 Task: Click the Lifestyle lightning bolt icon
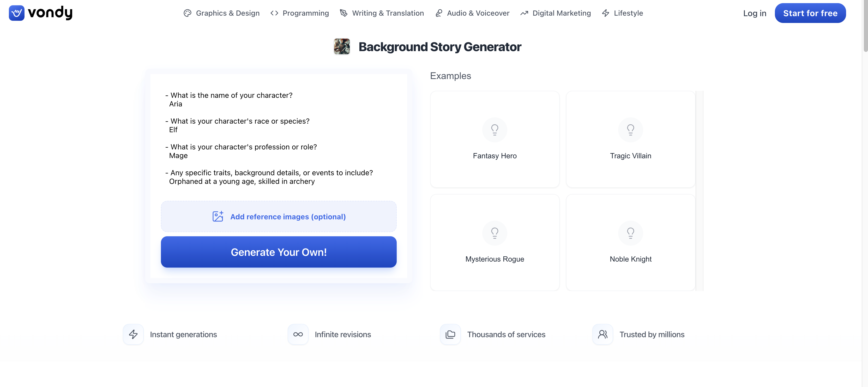606,13
